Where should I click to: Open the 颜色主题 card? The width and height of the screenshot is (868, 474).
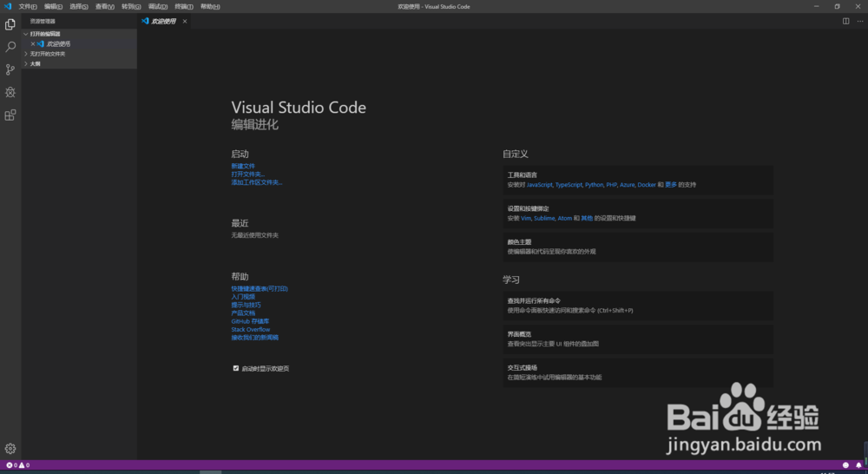click(x=638, y=247)
